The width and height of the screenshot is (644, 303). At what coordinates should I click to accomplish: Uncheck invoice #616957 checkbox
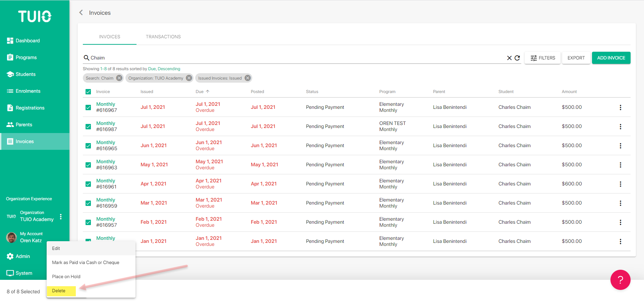pyautogui.click(x=88, y=222)
